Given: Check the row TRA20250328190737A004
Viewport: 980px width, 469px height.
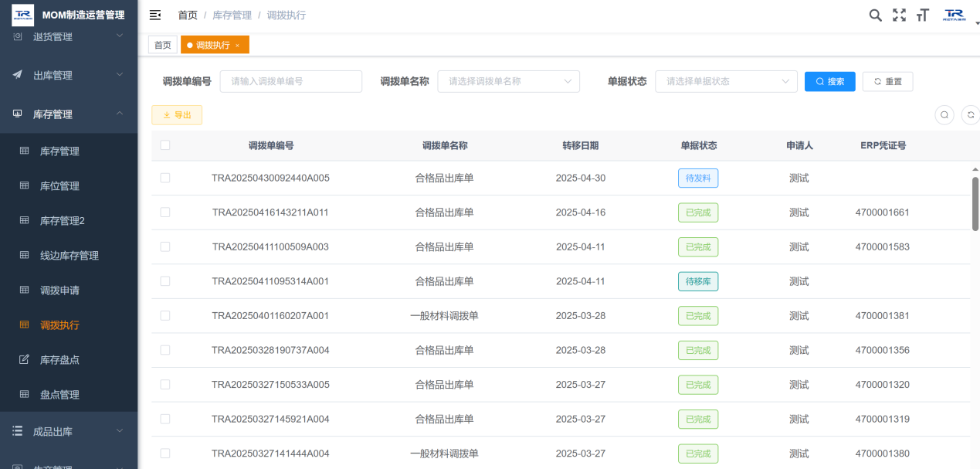Looking at the screenshot, I should tap(165, 350).
